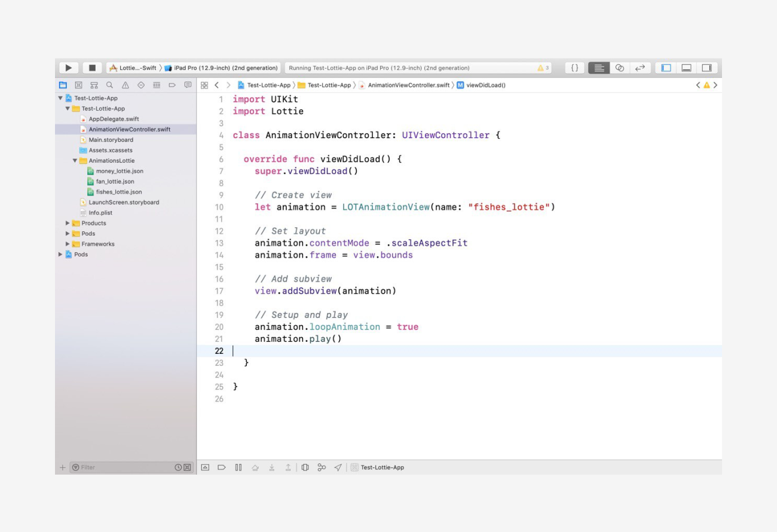Collapse the Test-Lottie-App project root
Screen dimensions: 777x532
60,98
